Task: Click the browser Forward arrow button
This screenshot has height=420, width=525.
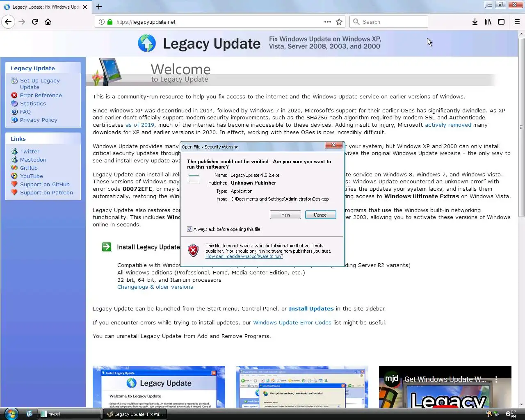Action: pos(22,22)
